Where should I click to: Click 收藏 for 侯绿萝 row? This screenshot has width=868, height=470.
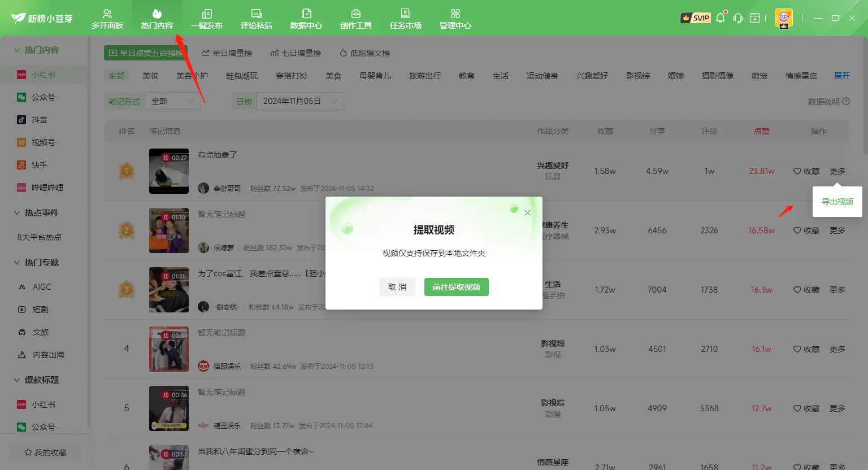[x=806, y=230]
